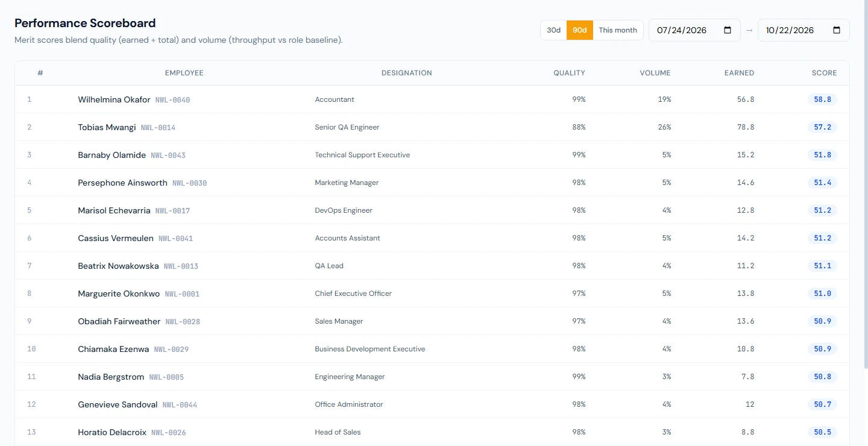
Task: Select employee Beatrix Nowakowska
Action: pyautogui.click(x=118, y=266)
